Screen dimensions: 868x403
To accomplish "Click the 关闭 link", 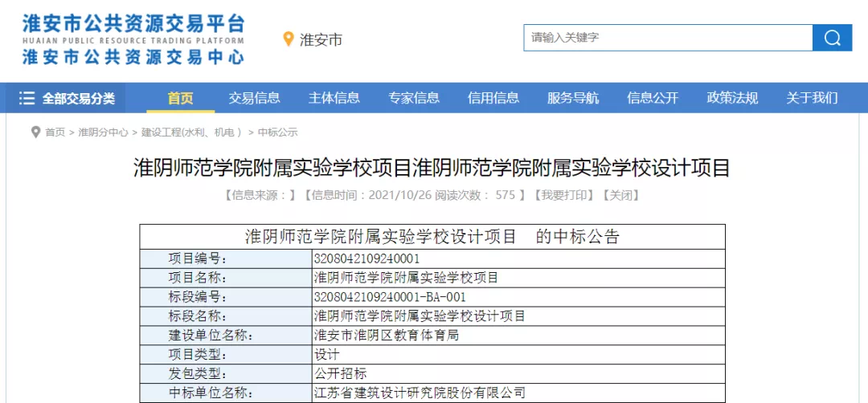I will coord(620,195).
